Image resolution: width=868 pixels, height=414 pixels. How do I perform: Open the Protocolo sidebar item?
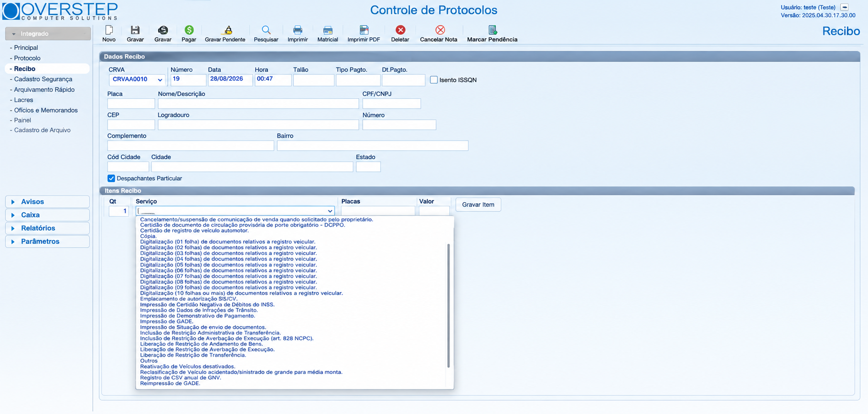coord(27,58)
